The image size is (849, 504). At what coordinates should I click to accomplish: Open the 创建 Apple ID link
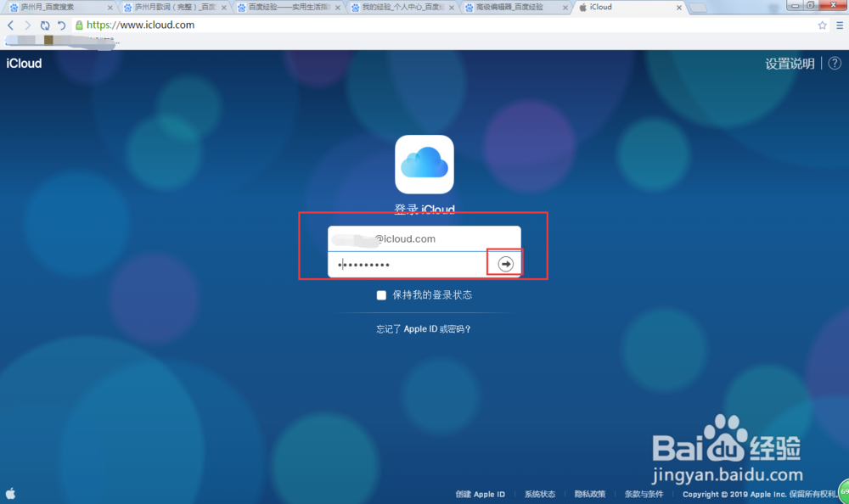(480, 495)
